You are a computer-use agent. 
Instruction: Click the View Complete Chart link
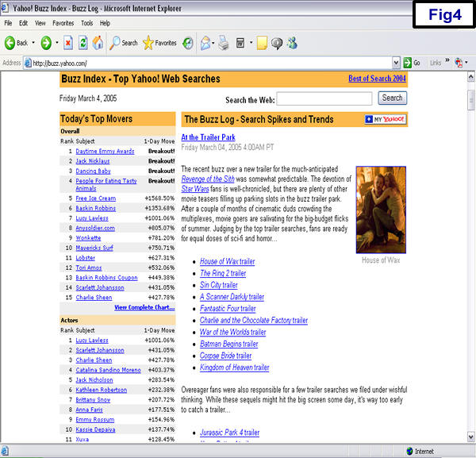point(144,307)
